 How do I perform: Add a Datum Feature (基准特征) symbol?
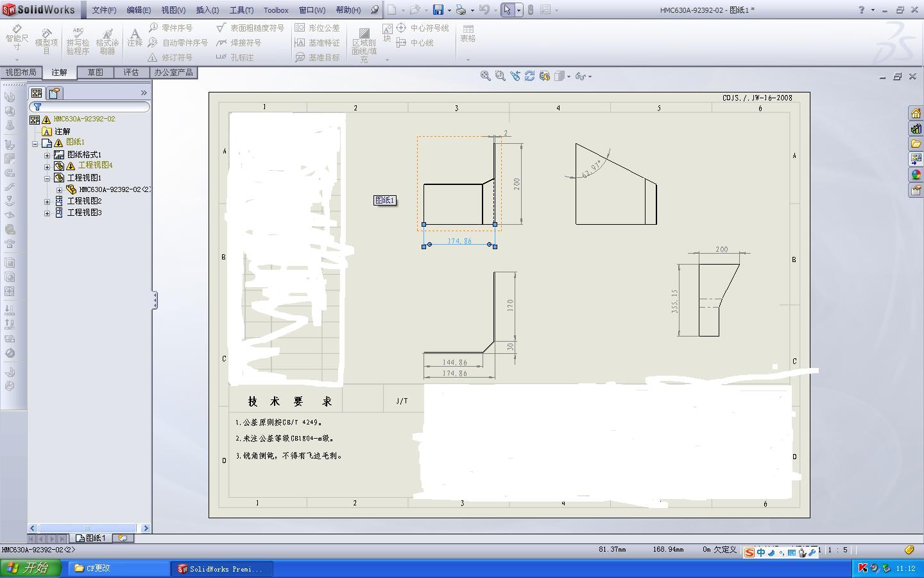click(x=317, y=43)
